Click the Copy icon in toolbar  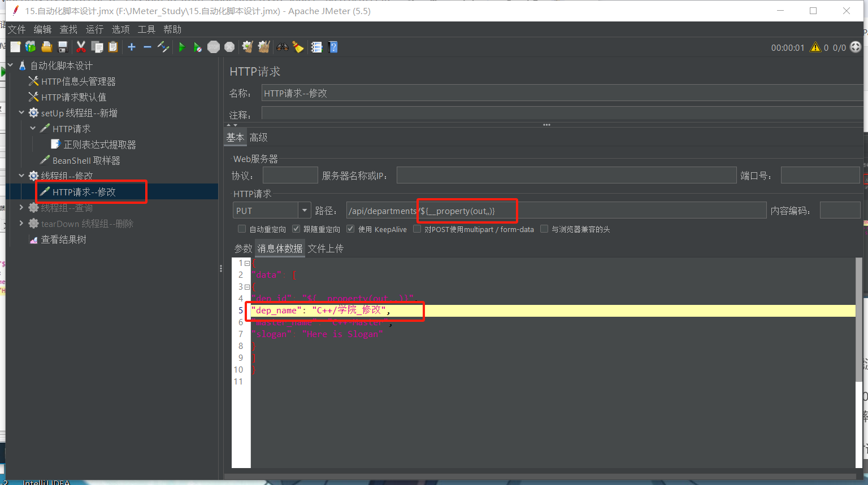[x=97, y=47]
